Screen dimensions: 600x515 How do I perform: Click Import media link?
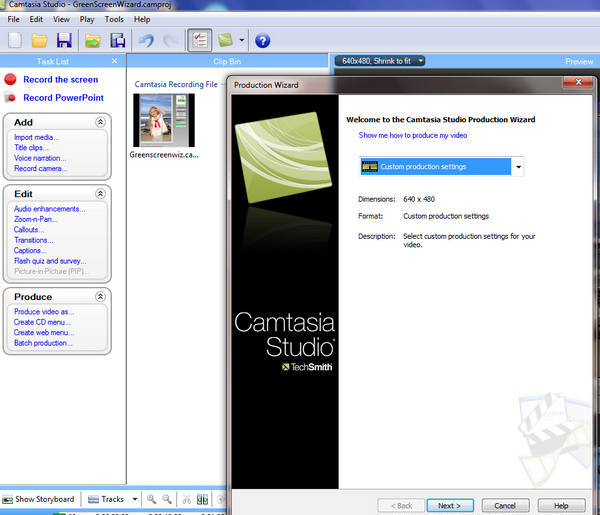pos(36,137)
